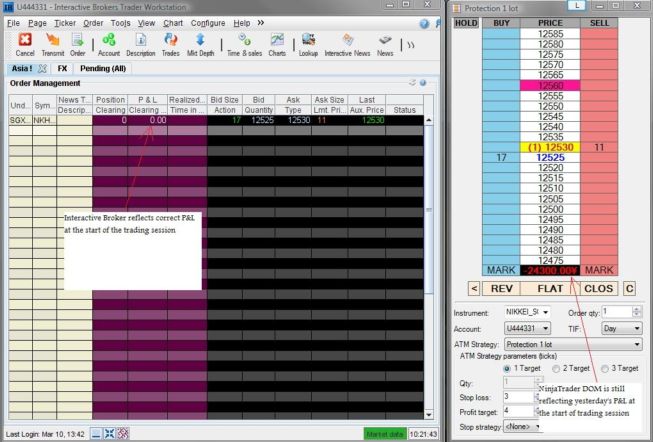This screenshot has height=442, width=653.
Task: Click the C button right of CLOS
Action: [x=629, y=289]
